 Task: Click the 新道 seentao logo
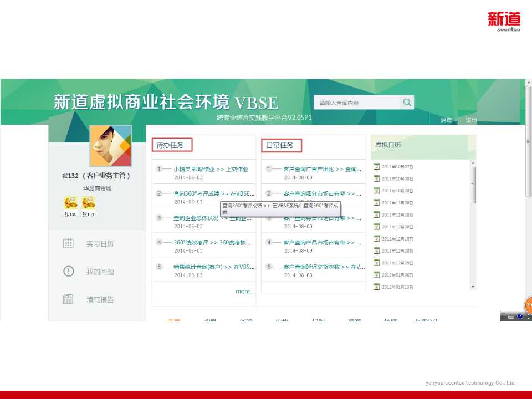point(504,22)
